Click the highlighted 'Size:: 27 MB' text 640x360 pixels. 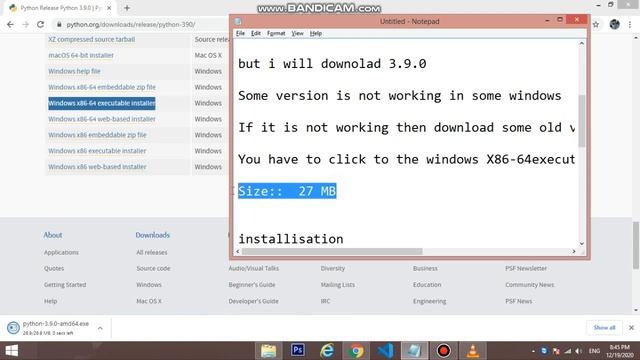tap(287, 191)
